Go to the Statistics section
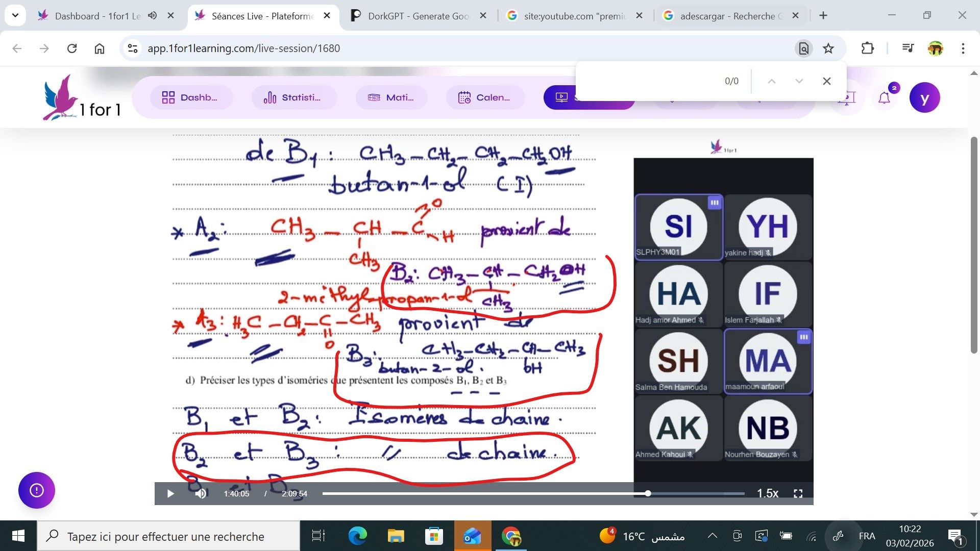Image resolution: width=980 pixels, height=551 pixels. pos(293,97)
